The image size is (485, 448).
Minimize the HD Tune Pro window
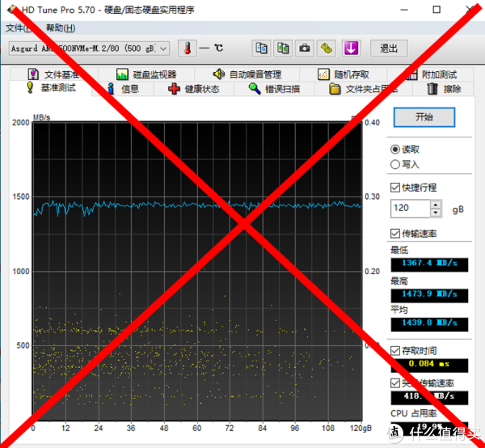pyautogui.click(x=404, y=10)
